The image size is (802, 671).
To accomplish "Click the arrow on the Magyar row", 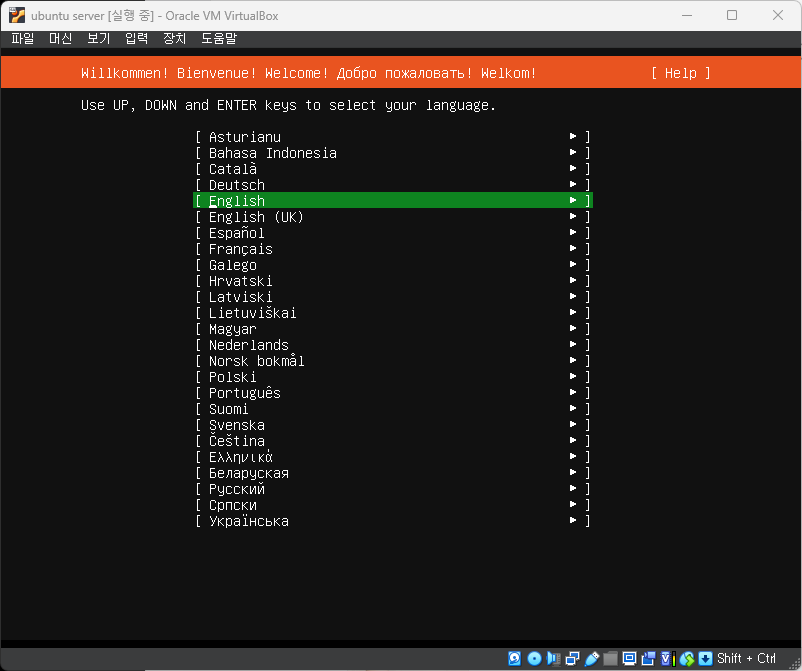I will tap(573, 328).
